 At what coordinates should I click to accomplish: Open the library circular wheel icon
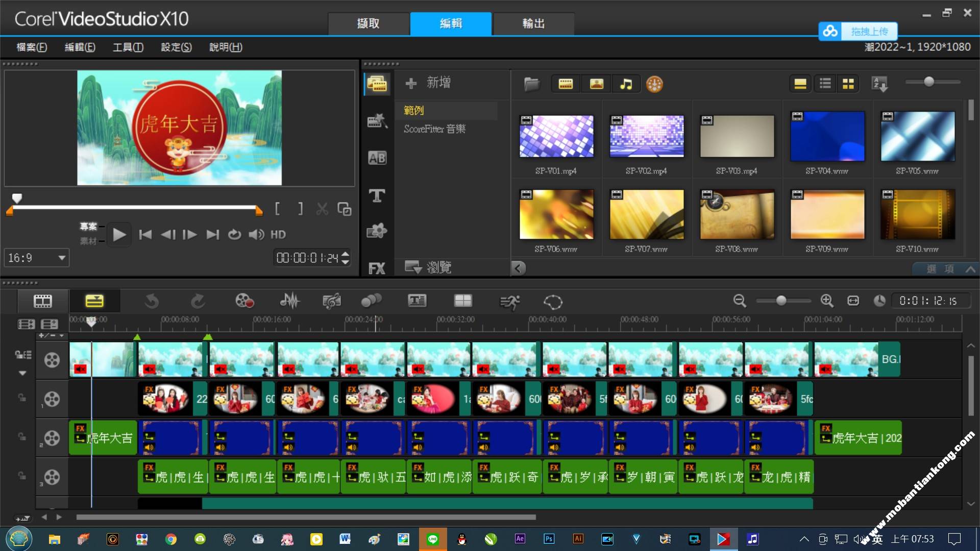click(x=654, y=84)
